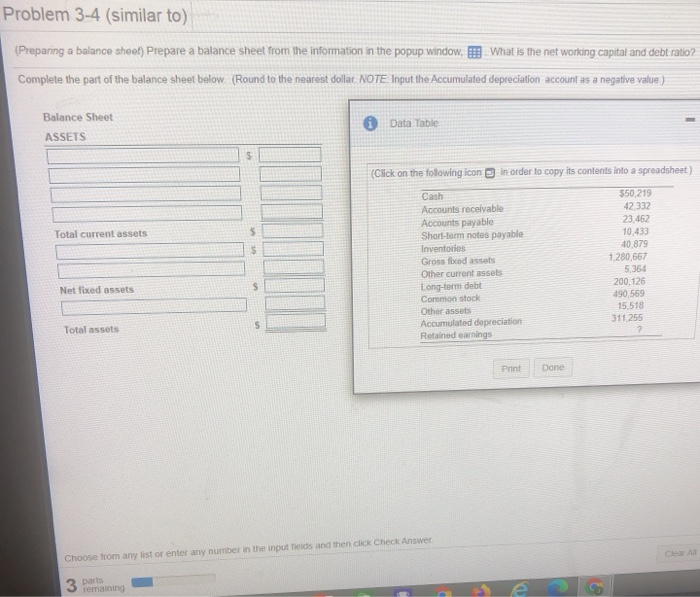Open Microsoft Edge from the taskbar

click(558, 588)
